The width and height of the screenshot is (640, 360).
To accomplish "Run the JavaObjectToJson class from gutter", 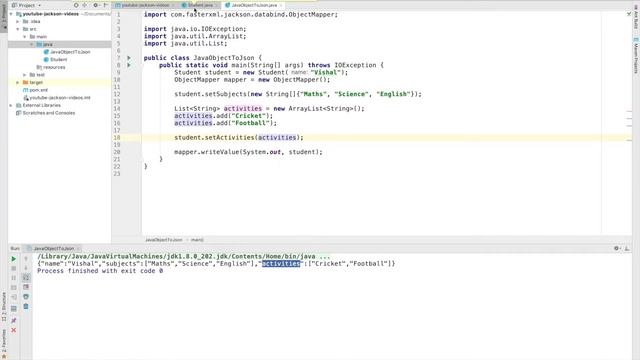I will 129,58.
